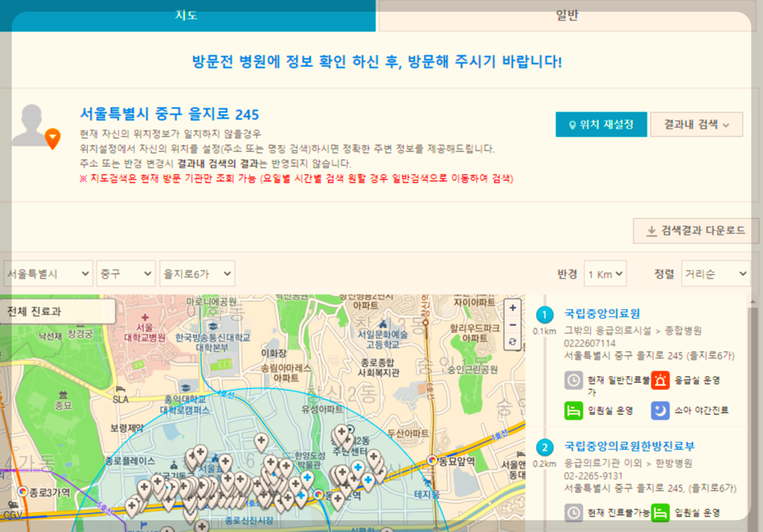Open the 서울특별시 city dropdown
This screenshot has width=763, height=532.
point(48,274)
